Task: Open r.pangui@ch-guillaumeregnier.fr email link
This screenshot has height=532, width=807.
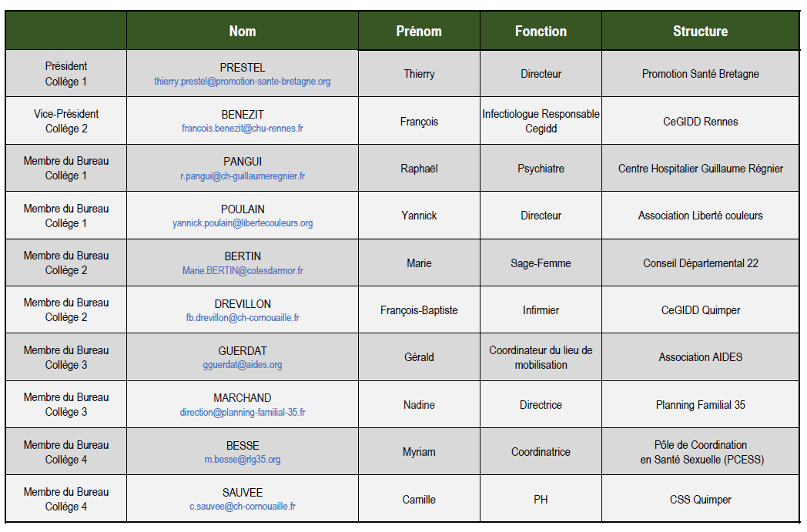Action: [243, 176]
